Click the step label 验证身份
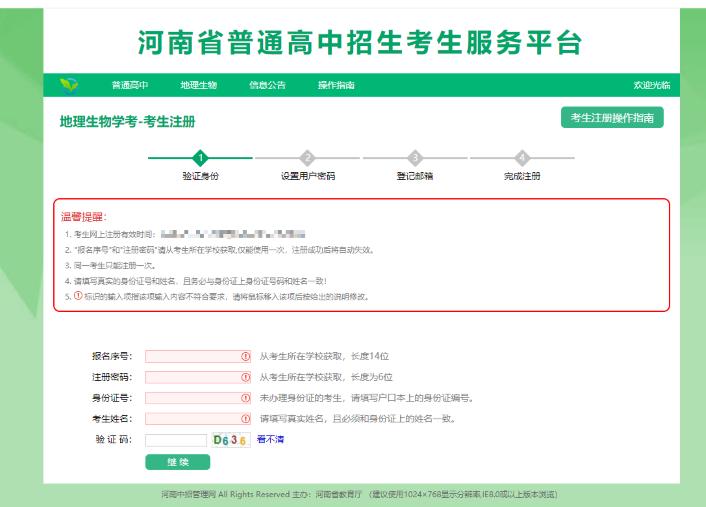This screenshot has width=706, height=507. (x=200, y=176)
